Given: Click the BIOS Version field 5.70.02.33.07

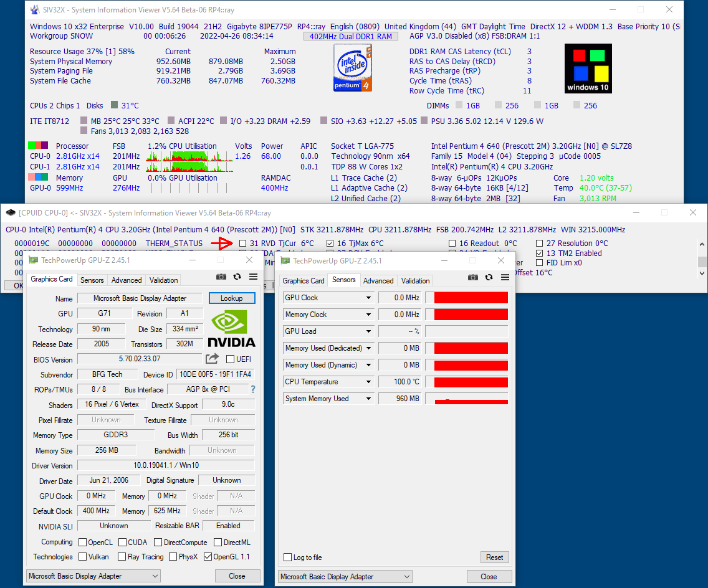Looking at the screenshot, I should coord(140,359).
